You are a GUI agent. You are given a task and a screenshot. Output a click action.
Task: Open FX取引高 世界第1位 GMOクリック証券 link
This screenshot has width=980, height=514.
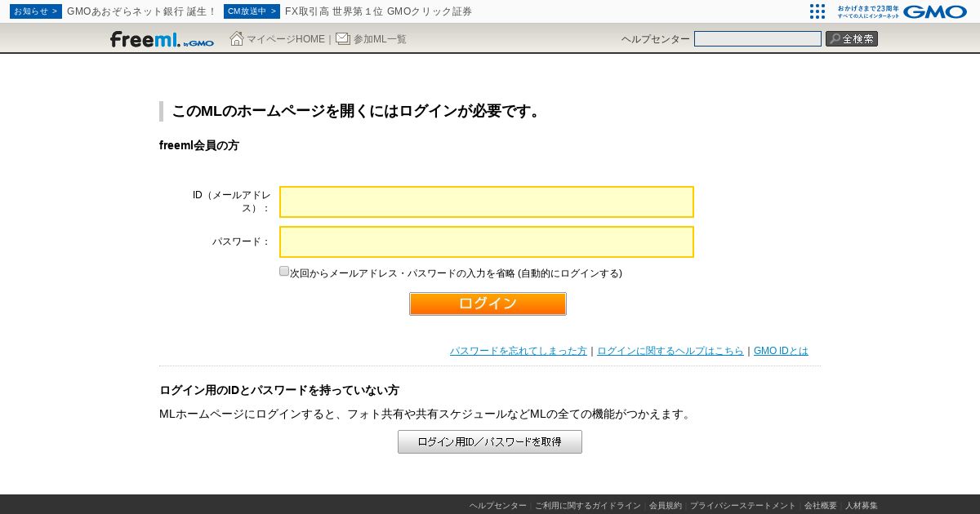(378, 11)
